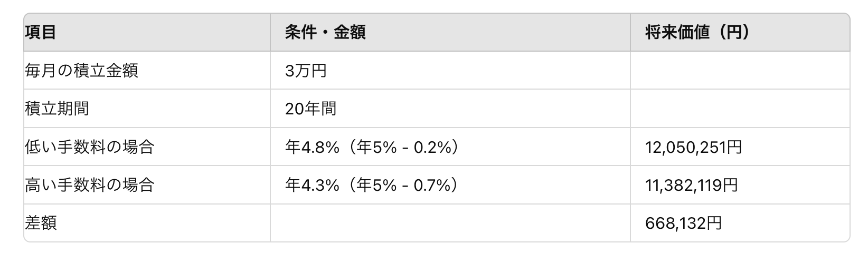Image resolution: width=868 pixels, height=253 pixels.
Task: Click the 条件・金額 column header
Action: click(x=325, y=33)
